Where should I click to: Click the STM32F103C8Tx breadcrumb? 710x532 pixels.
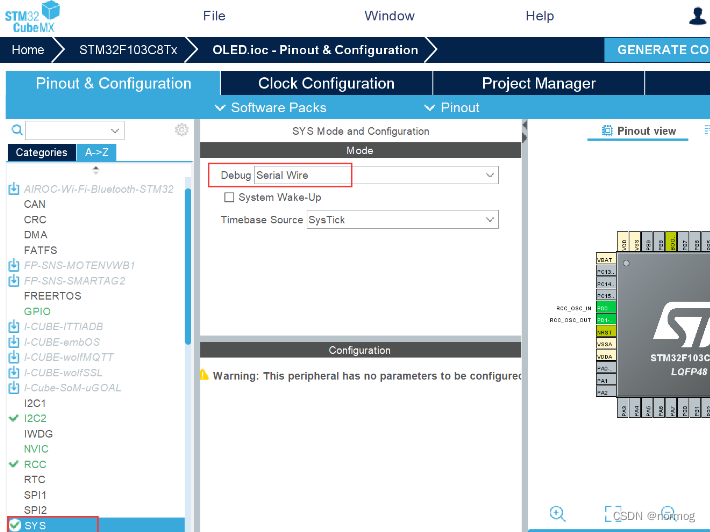[x=128, y=50]
